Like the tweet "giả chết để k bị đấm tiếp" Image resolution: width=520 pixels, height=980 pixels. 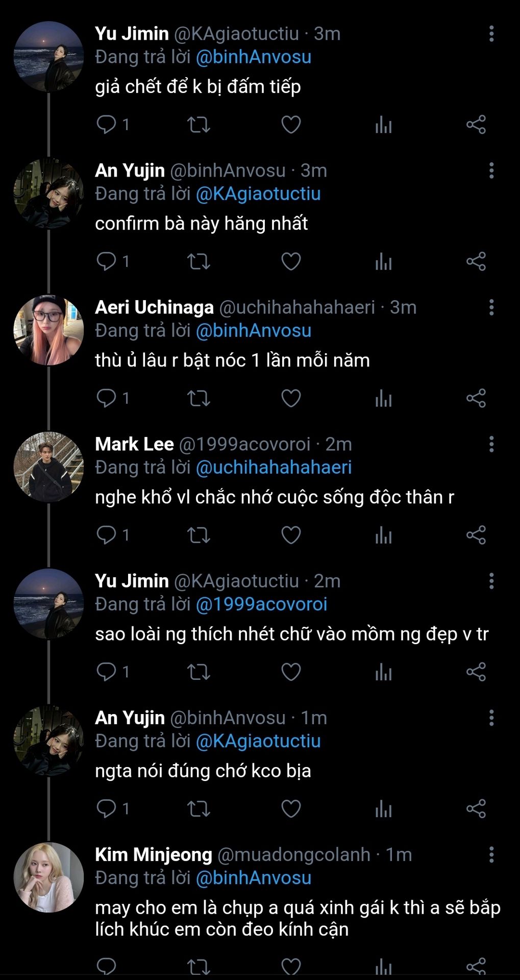[x=291, y=125]
